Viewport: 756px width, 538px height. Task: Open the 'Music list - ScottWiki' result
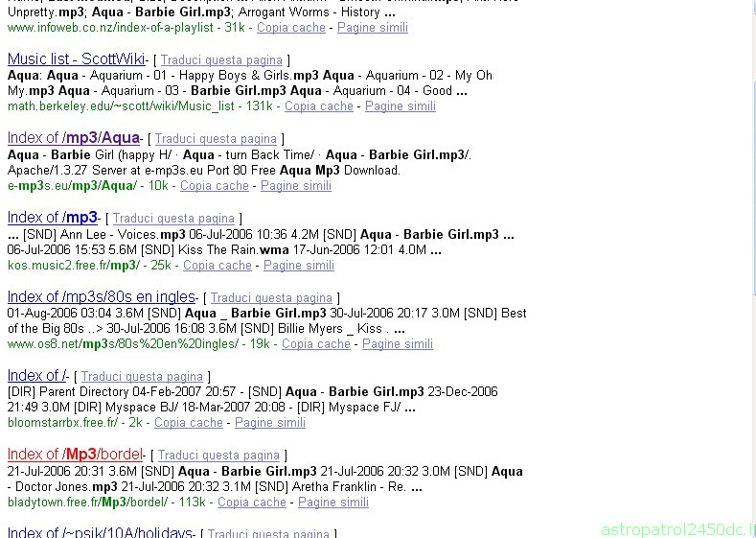pos(77,59)
